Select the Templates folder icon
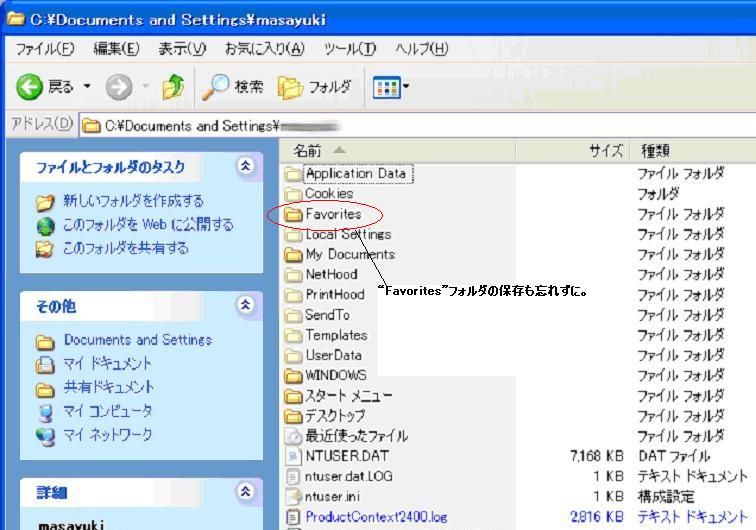This screenshot has height=530, width=756. click(x=293, y=336)
